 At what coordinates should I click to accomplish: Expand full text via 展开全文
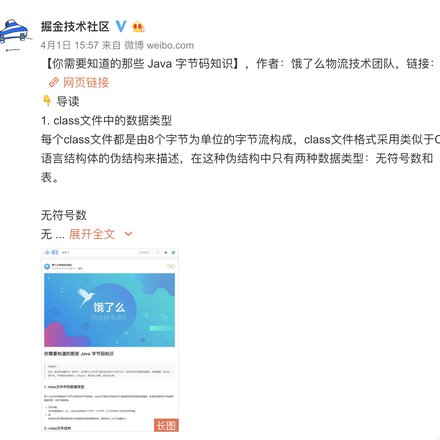coord(92,234)
